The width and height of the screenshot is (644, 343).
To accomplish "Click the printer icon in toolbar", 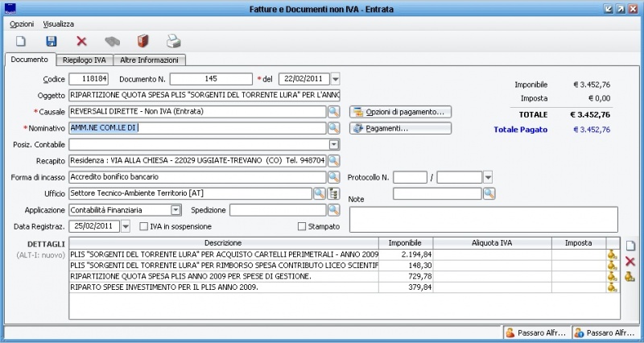I will pyautogui.click(x=173, y=41).
